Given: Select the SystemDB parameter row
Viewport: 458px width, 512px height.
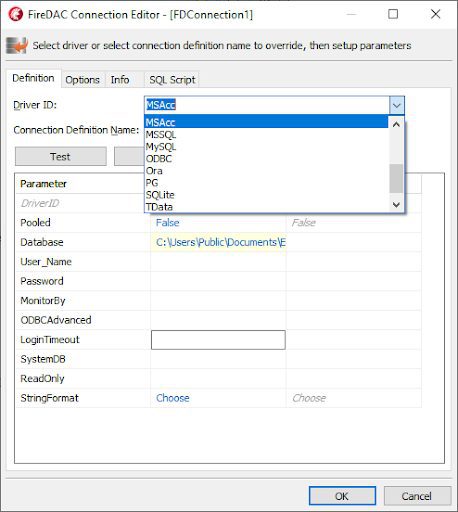Looking at the screenshot, I should (x=219, y=359).
